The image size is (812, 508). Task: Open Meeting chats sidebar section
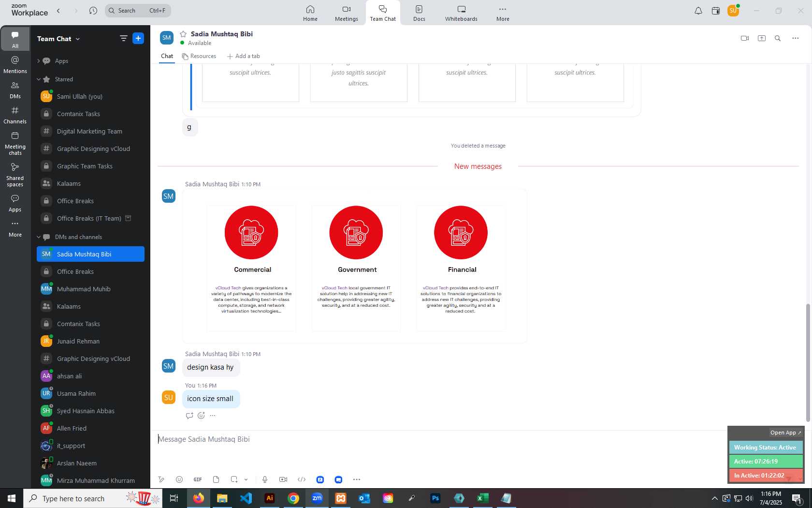(15, 143)
